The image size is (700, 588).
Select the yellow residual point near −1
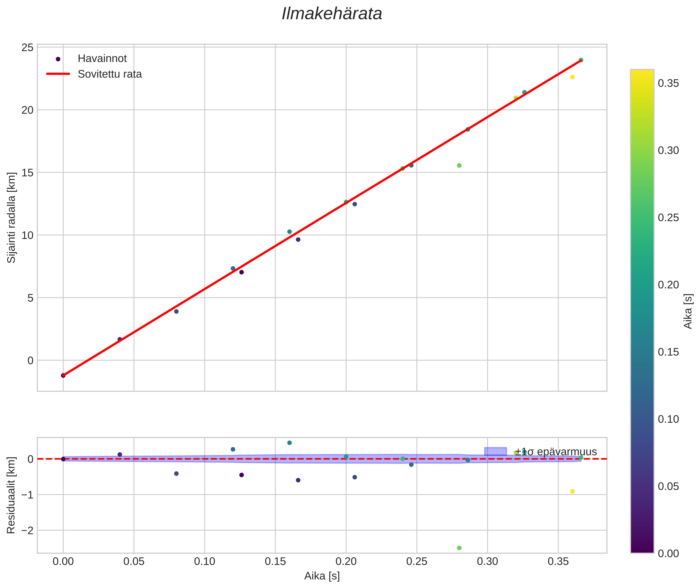click(572, 491)
